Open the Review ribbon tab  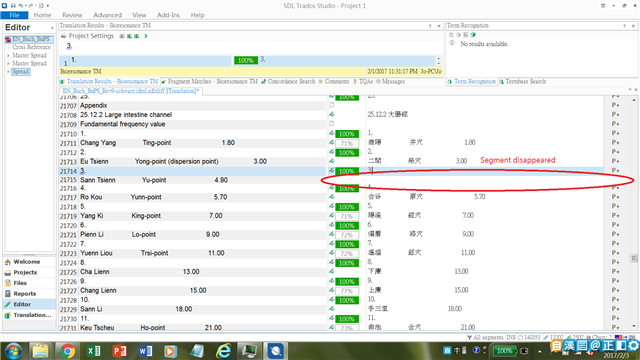(72, 15)
